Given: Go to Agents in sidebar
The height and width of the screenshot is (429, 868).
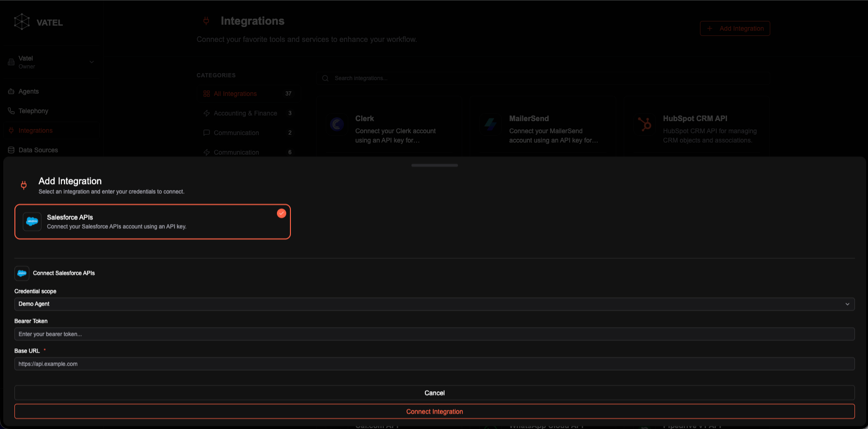Looking at the screenshot, I should [x=51, y=91].
